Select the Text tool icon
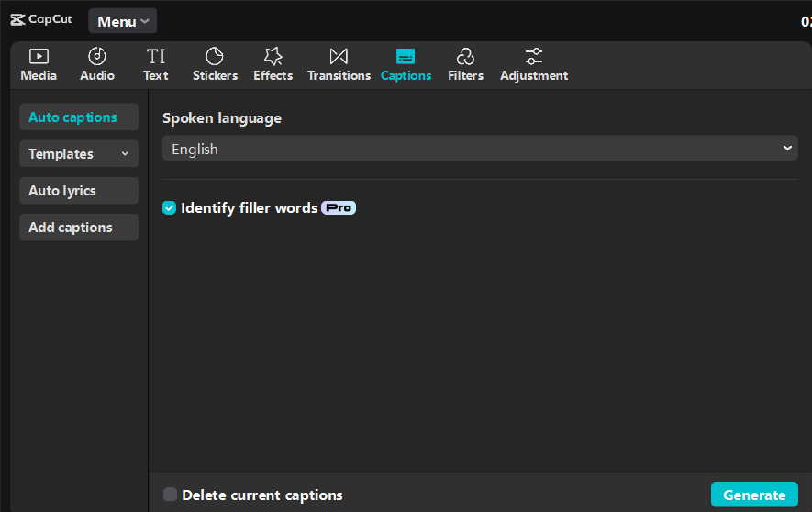The height and width of the screenshot is (512, 812). click(156, 57)
